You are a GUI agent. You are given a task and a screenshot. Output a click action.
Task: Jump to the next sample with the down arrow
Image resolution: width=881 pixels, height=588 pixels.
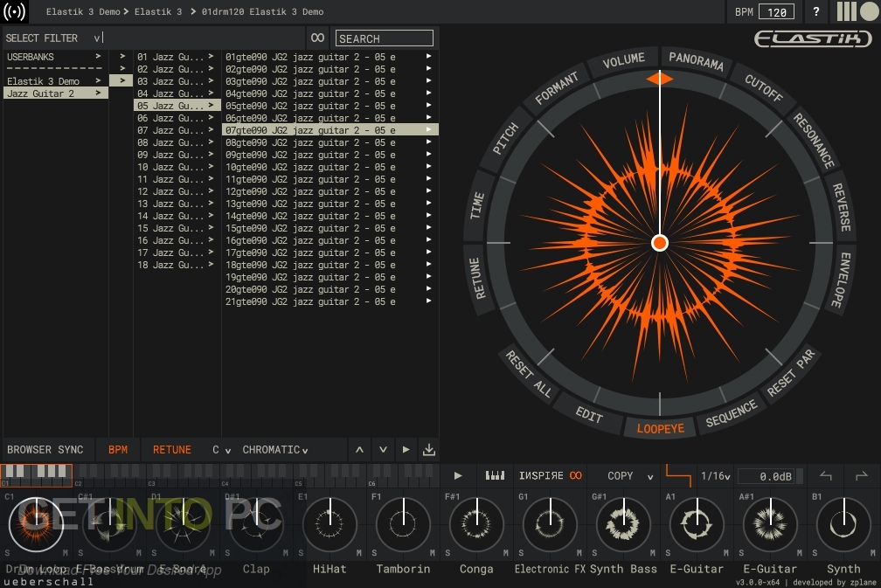383,450
